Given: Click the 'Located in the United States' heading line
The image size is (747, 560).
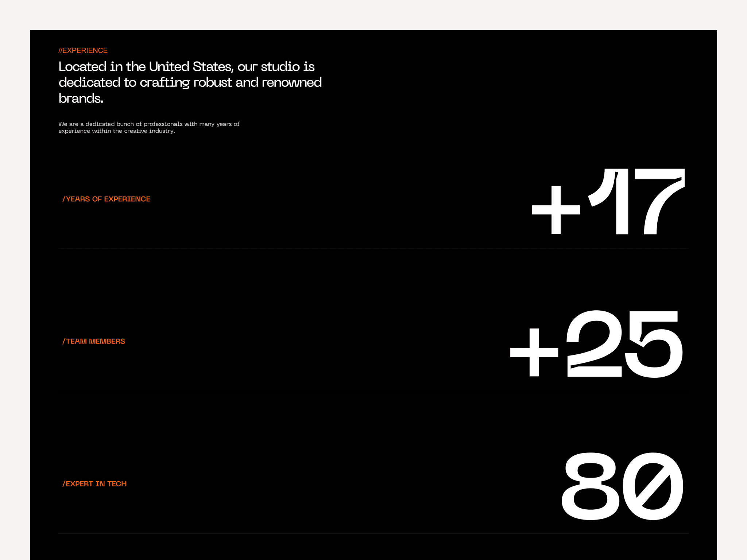Looking at the screenshot, I should pyautogui.click(x=186, y=67).
